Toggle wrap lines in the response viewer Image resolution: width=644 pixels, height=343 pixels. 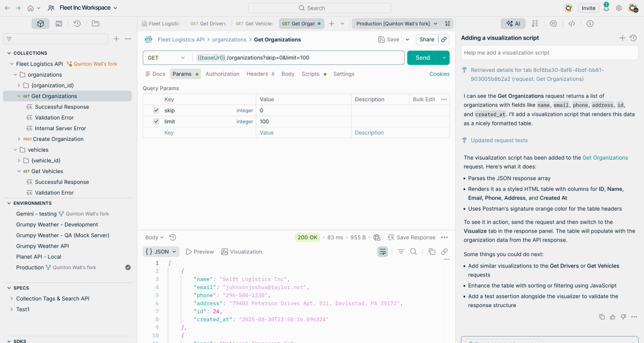383,251
